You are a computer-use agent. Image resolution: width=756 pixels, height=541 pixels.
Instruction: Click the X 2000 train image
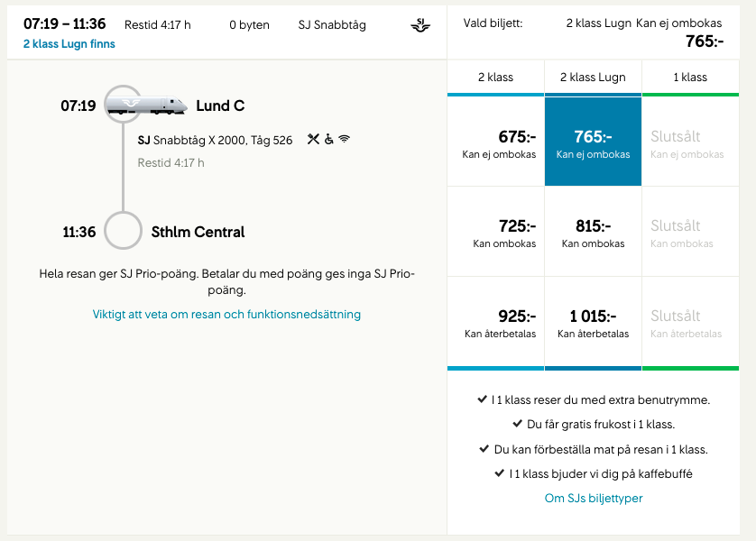pos(145,105)
